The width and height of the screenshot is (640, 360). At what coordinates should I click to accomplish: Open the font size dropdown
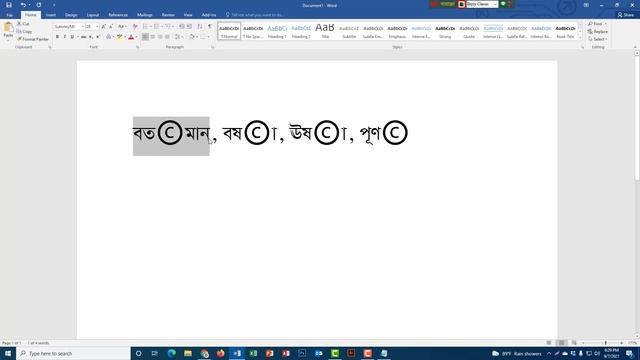(x=97, y=27)
